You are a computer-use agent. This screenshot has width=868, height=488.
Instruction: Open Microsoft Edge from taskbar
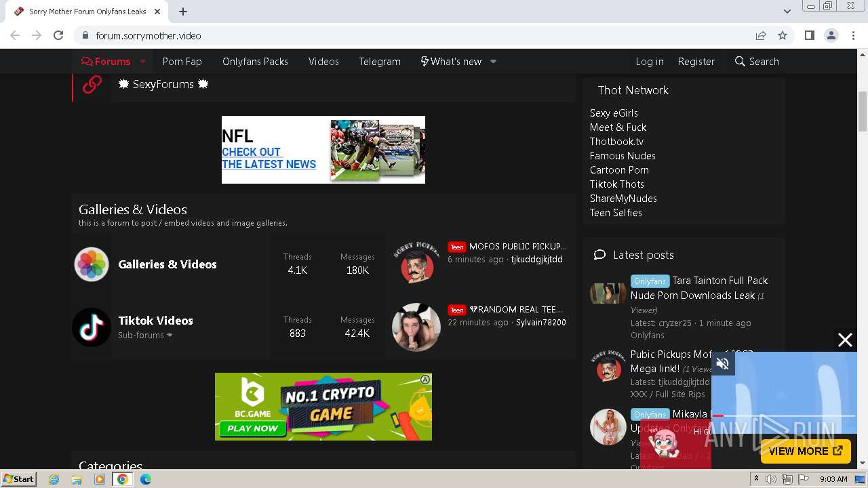point(146,479)
